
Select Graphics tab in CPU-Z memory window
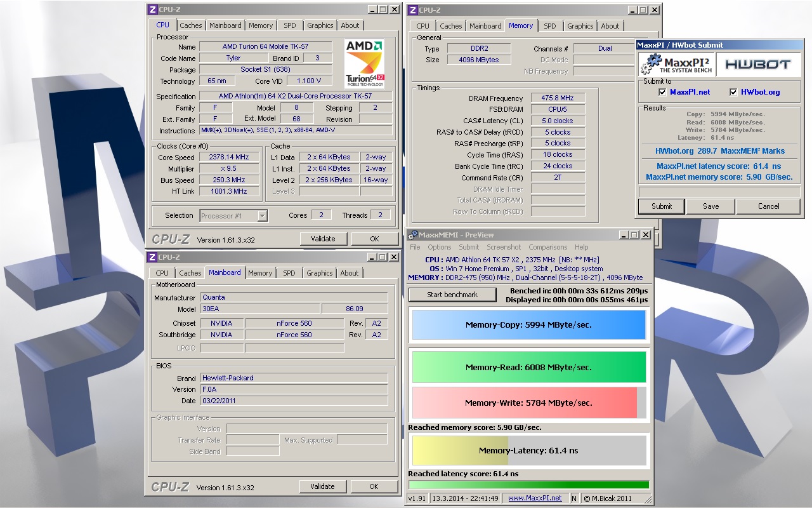tap(580, 26)
